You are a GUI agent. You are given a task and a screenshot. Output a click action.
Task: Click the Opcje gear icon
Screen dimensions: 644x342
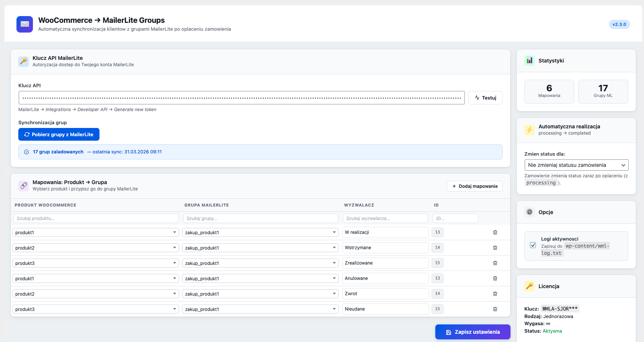pos(529,212)
